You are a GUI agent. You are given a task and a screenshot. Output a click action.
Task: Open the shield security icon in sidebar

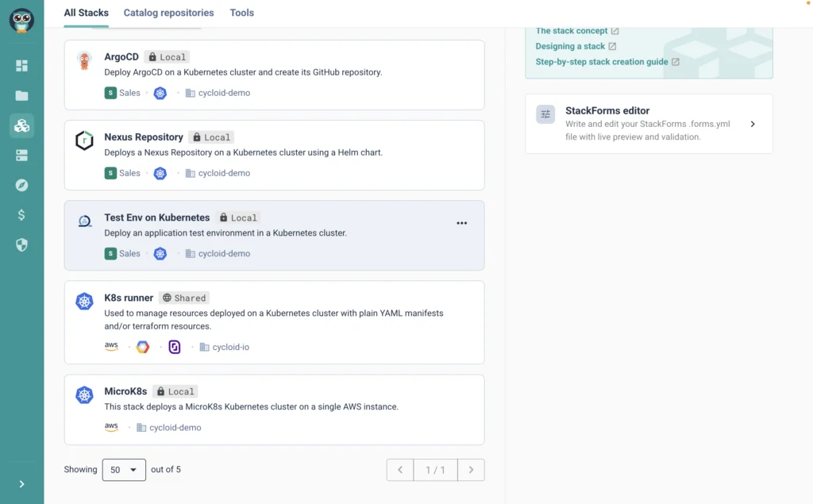(x=21, y=244)
